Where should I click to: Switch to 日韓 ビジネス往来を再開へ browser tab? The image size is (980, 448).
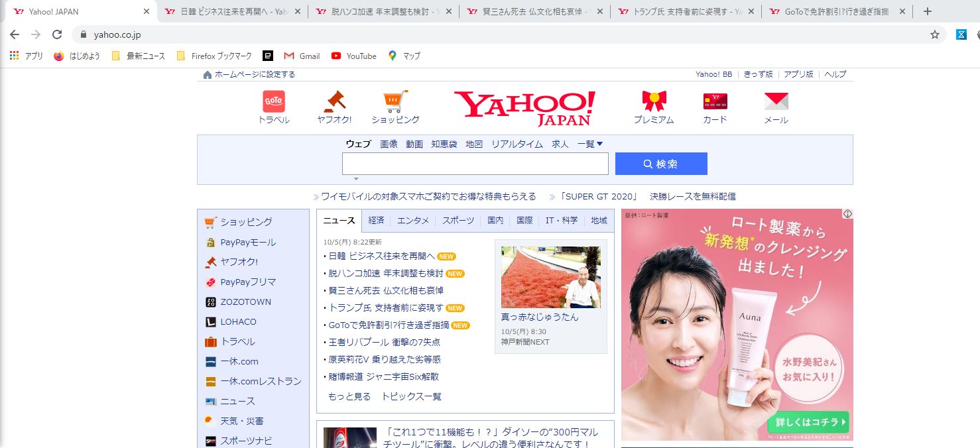[233, 11]
